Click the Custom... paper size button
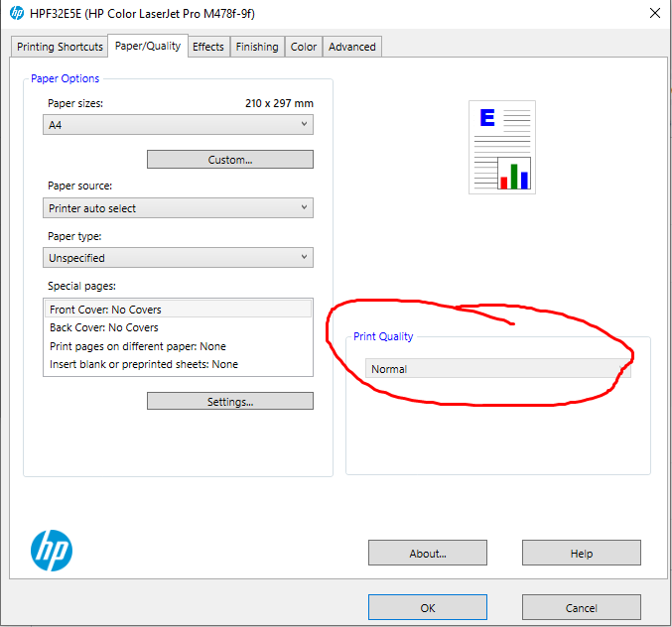Screen dimensions: 672x627 230,160
